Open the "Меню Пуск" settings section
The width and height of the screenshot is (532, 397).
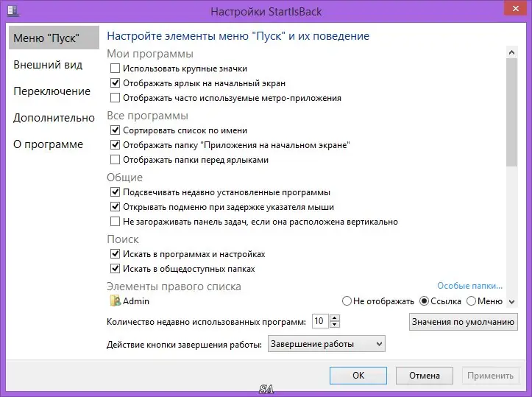54,38
